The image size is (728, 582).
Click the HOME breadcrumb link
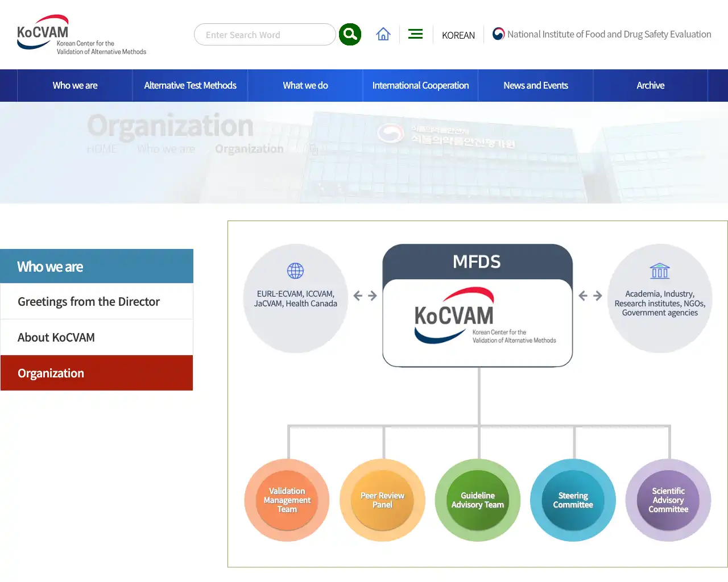point(102,149)
